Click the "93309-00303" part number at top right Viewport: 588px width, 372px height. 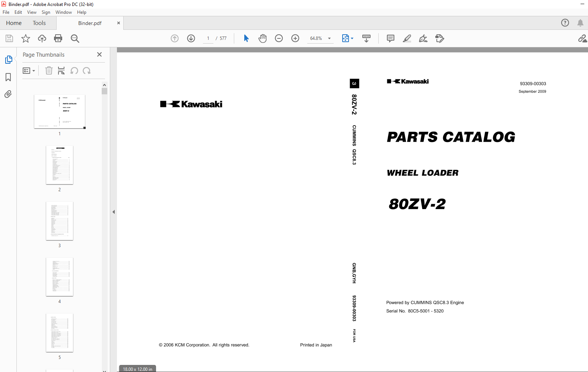[533, 84]
